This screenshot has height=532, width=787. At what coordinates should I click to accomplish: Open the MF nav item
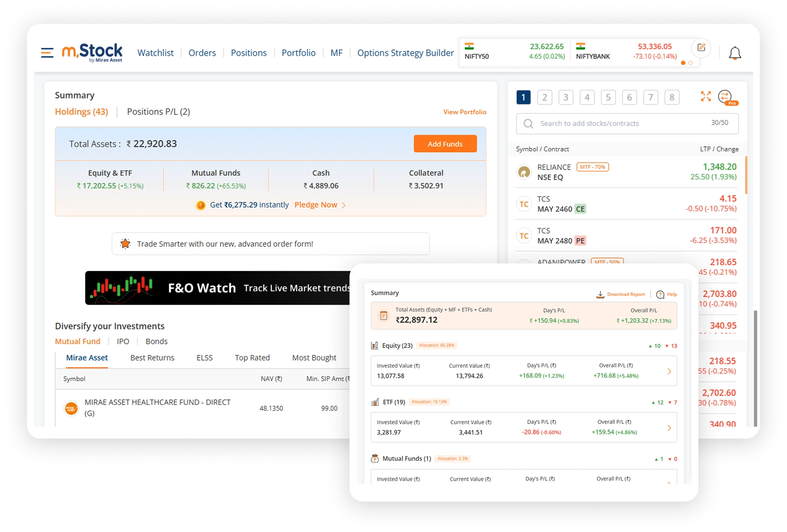click(336, 53)
